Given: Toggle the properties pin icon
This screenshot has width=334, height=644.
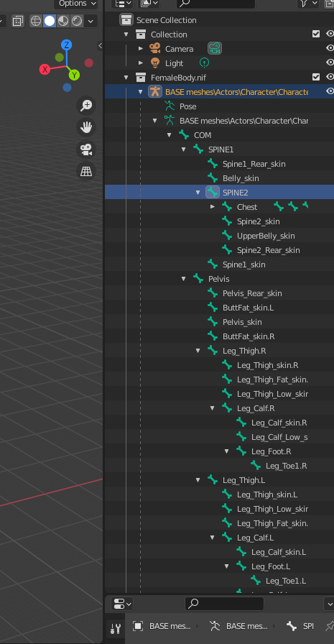Looking at the screenshot, I should pos(329,626).
